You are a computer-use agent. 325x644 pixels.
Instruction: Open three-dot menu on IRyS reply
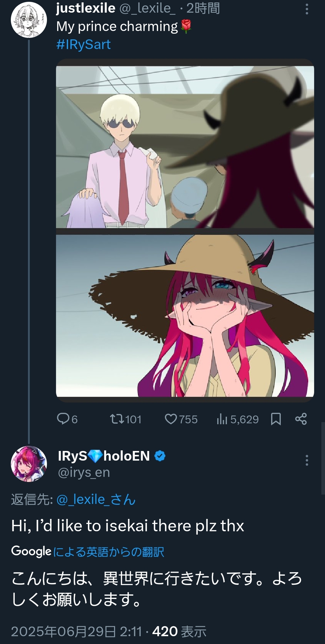point(307,460)
